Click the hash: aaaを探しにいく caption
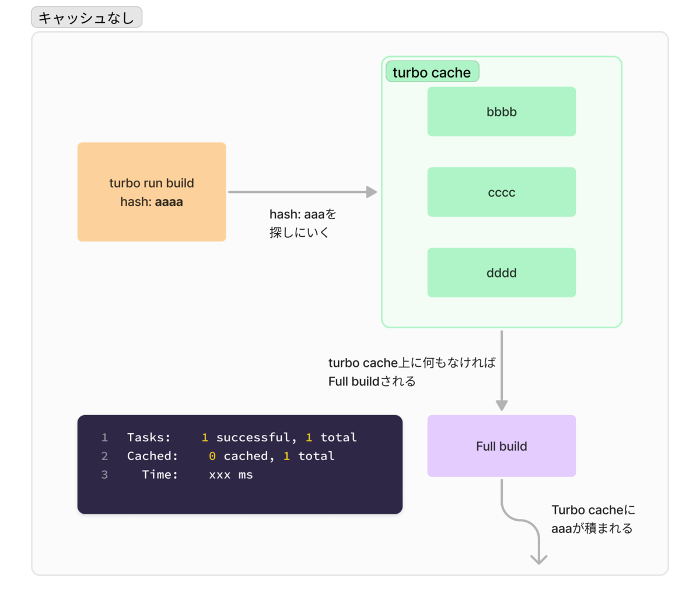700x607 pixels. pos(303,223)
